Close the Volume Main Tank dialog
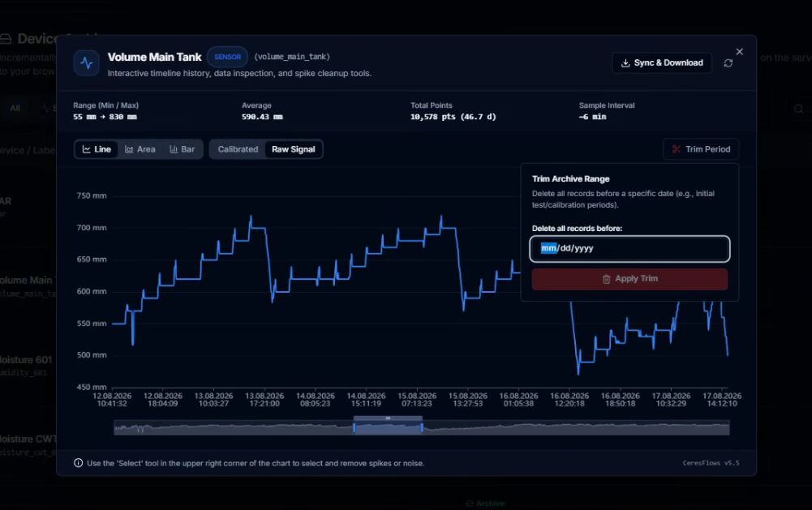 pyautogui.click(x=740, y=52)
